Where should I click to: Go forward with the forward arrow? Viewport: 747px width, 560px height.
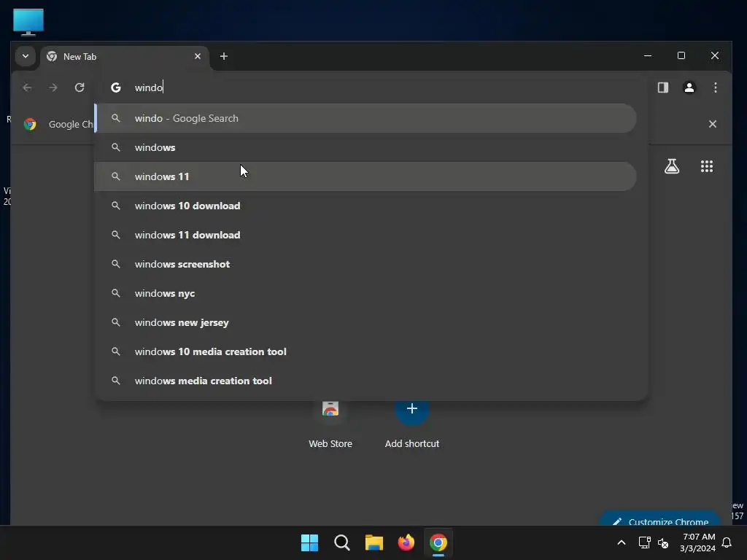point(53,87)
